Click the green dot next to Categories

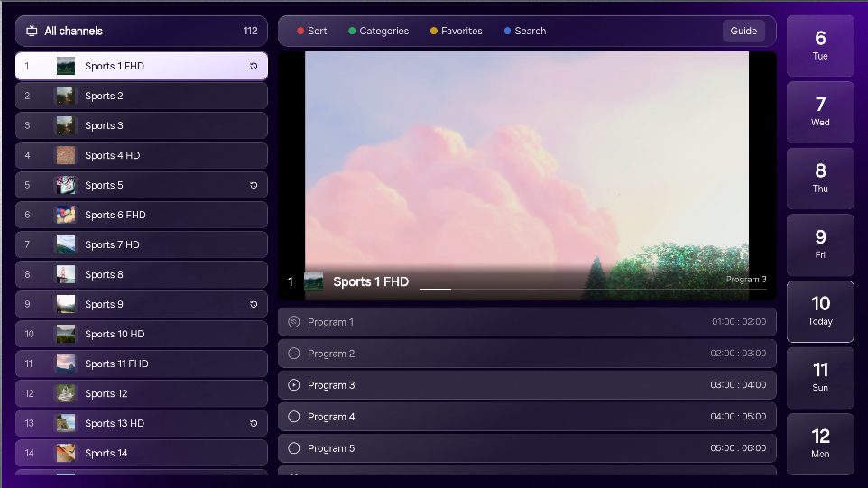pos(352,31)
